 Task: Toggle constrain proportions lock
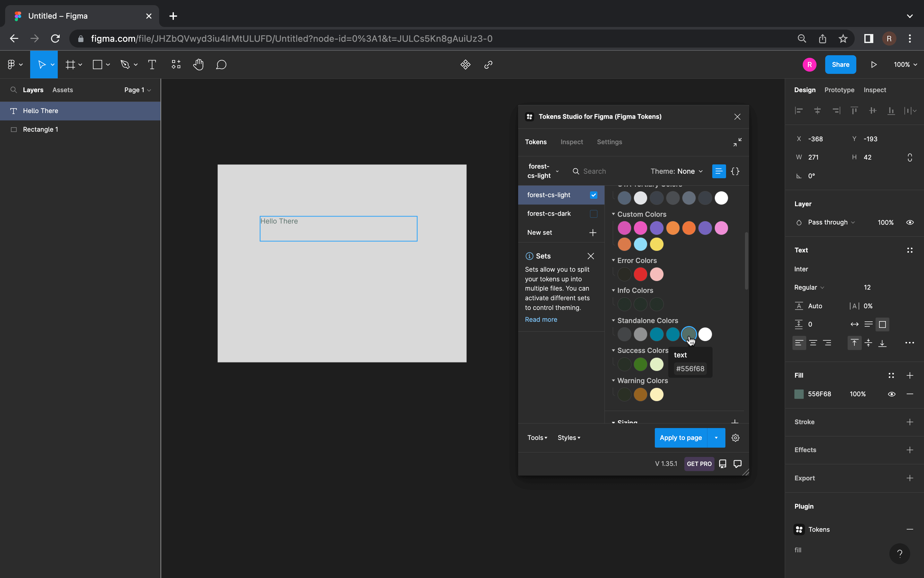(910, 157)
